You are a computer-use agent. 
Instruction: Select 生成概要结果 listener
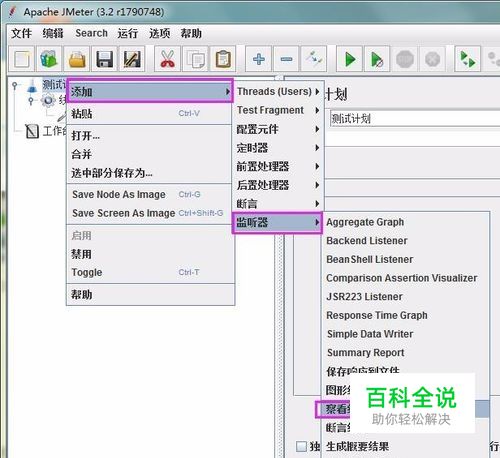pyautogui.click(x=405, y=447)
